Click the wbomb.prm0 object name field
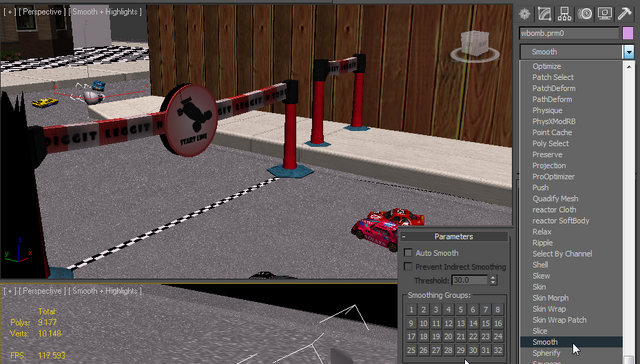Screen dimensions: 640x364 click(569, 33)
